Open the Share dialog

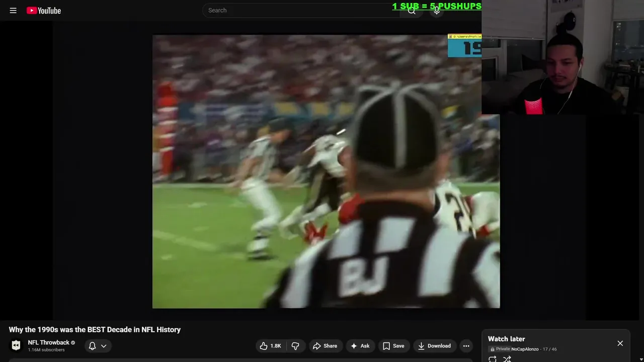pyautogui.click(x=325, y=346)
